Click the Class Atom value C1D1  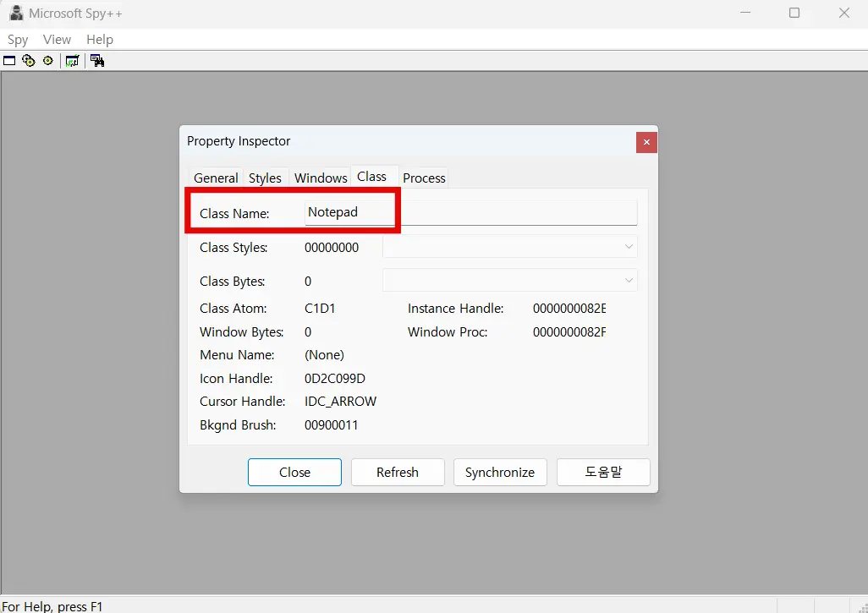[320, 309]
